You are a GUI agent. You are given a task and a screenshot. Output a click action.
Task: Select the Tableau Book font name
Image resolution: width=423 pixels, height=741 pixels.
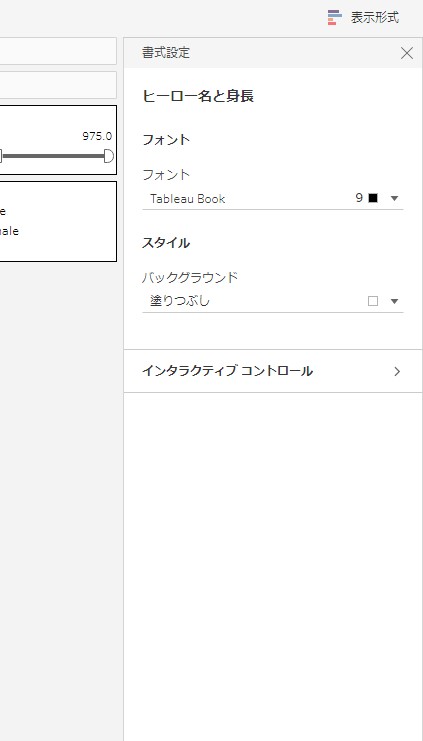pos(188,198)
